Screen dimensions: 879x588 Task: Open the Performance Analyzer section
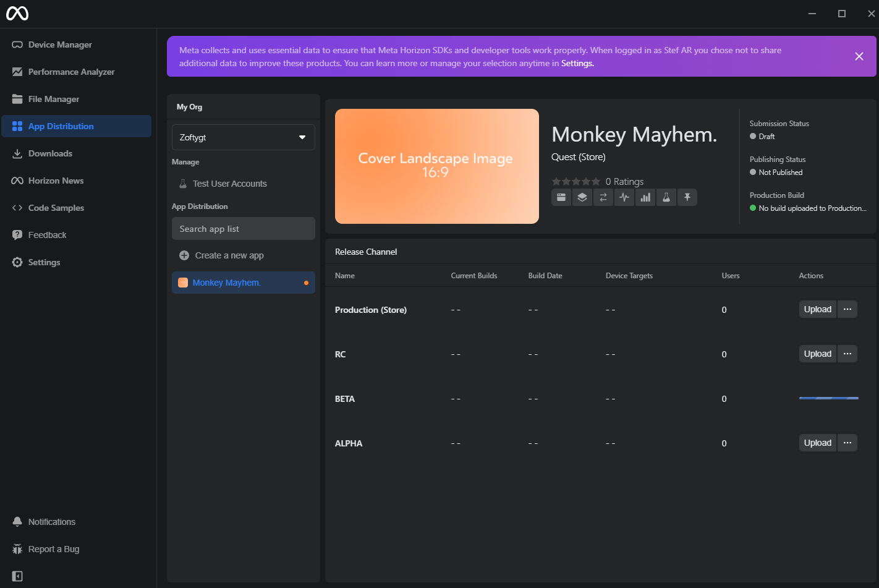pyautogui.click(x=76, y=72)
